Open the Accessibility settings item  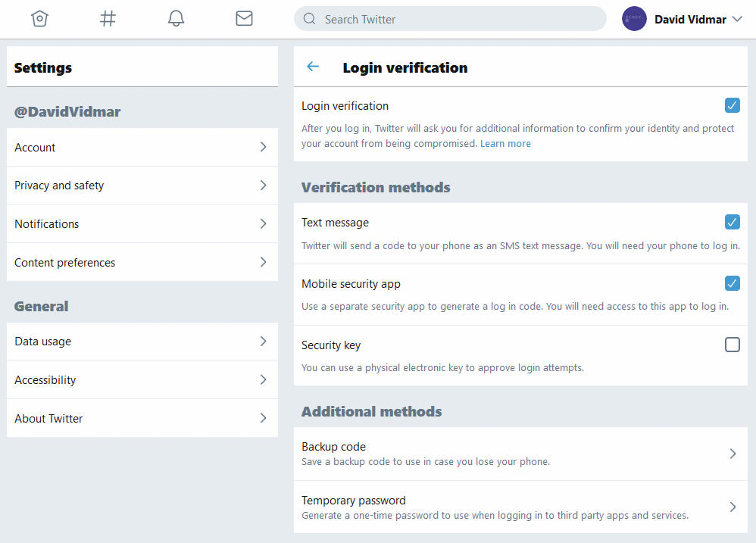click(x=142, y=379)
